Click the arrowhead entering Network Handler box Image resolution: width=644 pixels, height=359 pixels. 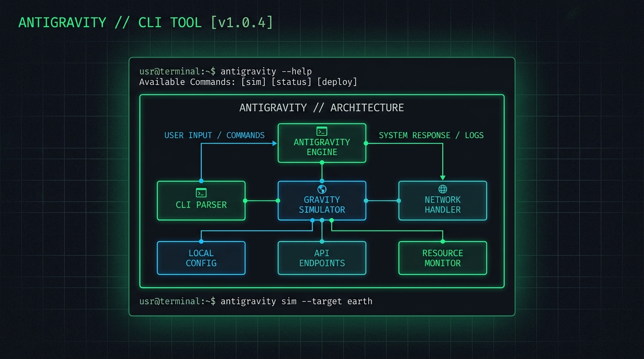point(443,178)
